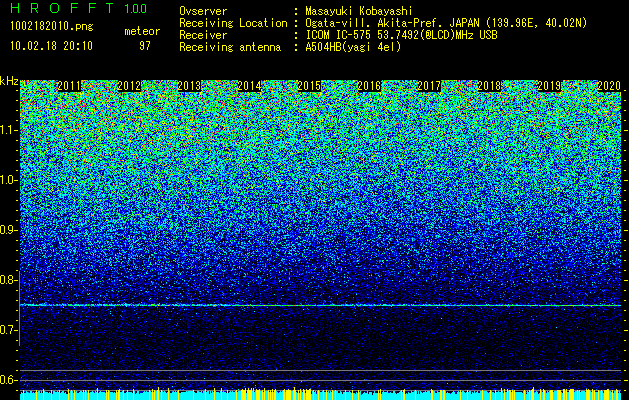Click the 2017 time marker
The image size is (629, 400).
click(x=429, y=86)
